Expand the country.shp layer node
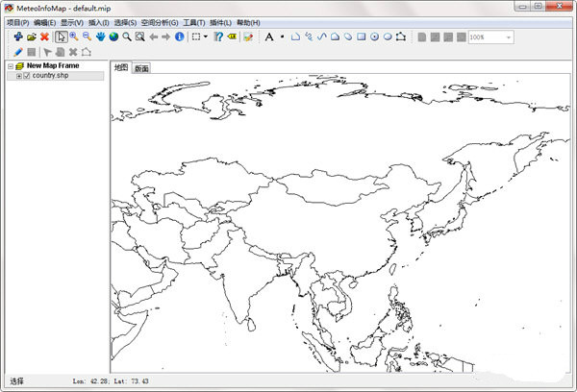Image resolution: width=577 pixels, height=392 pixels. click(18, 76)
